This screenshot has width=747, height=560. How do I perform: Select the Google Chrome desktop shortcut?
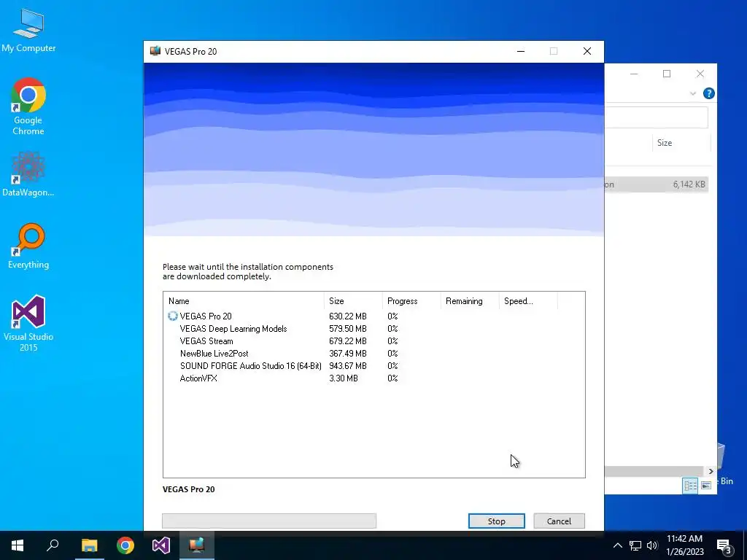28,106
